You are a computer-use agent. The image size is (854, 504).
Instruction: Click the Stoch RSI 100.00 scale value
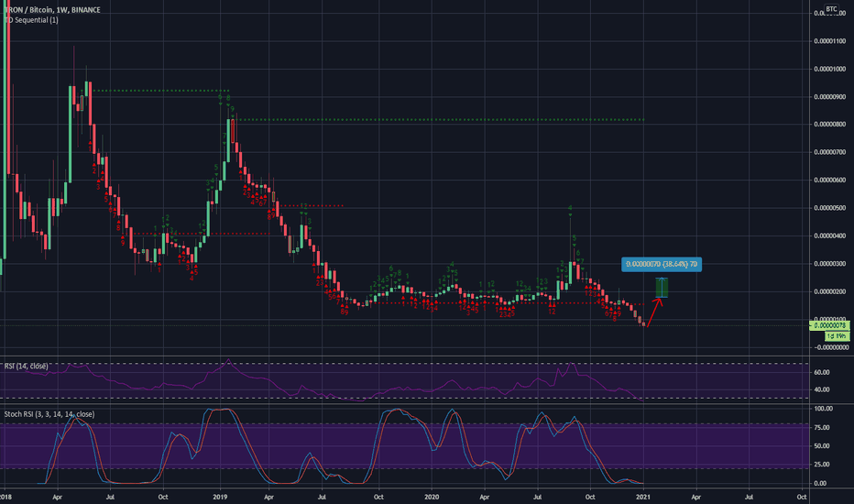824,409
